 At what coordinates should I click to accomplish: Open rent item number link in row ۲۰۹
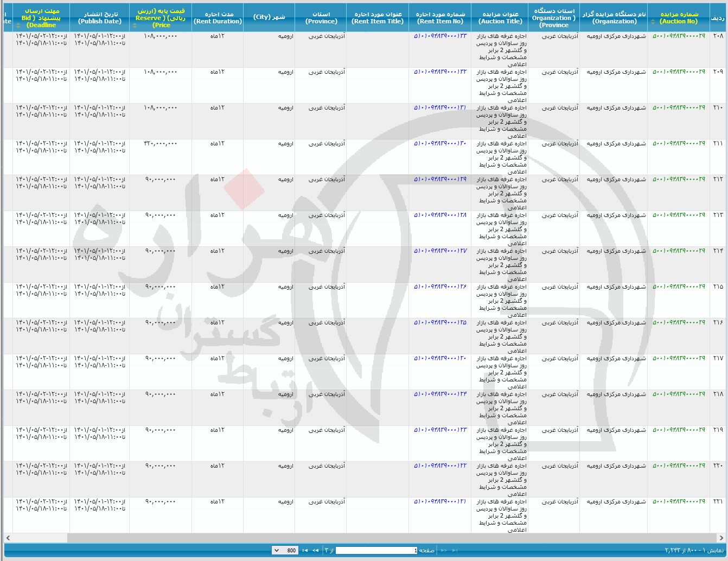pyautogui.click(x=440, y=72)
